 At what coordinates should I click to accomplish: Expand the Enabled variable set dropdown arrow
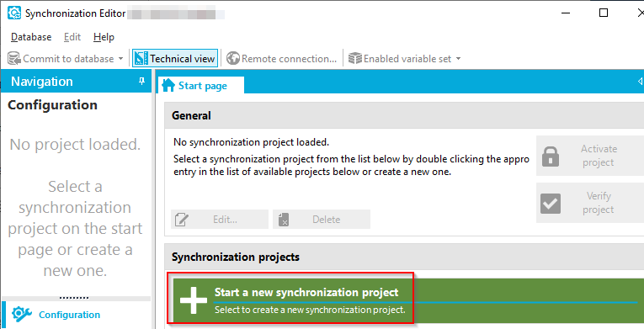coord(458,59)
